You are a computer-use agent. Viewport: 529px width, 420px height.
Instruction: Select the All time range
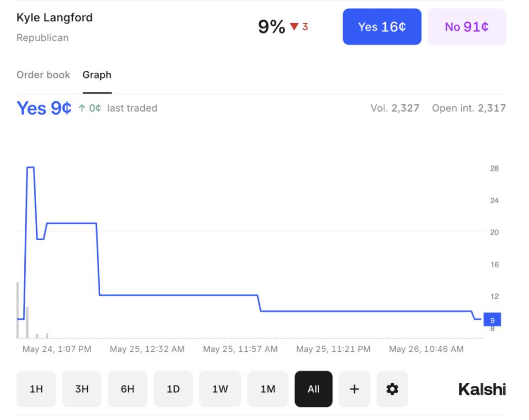coord(314,389)
